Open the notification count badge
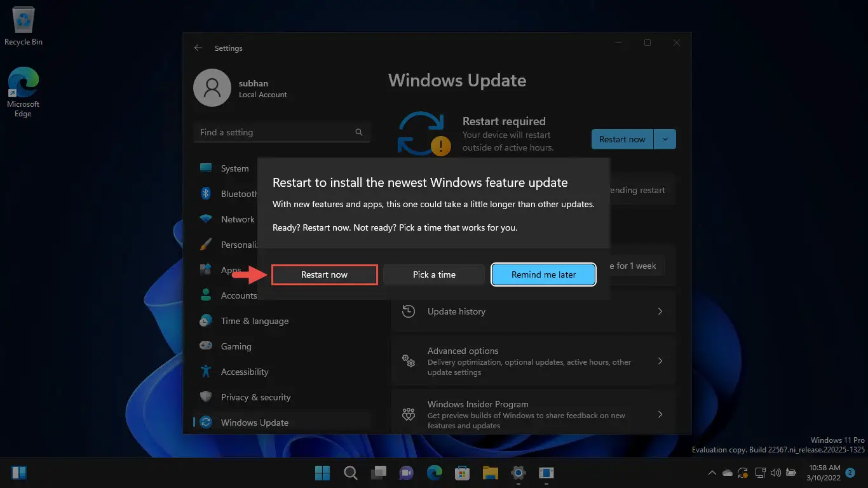Viewport: 868px width, 488px height. click(850, 473)
